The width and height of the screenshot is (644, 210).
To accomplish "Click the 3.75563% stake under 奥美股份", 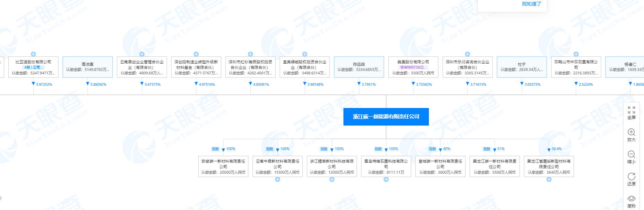I will coord(424,84).
